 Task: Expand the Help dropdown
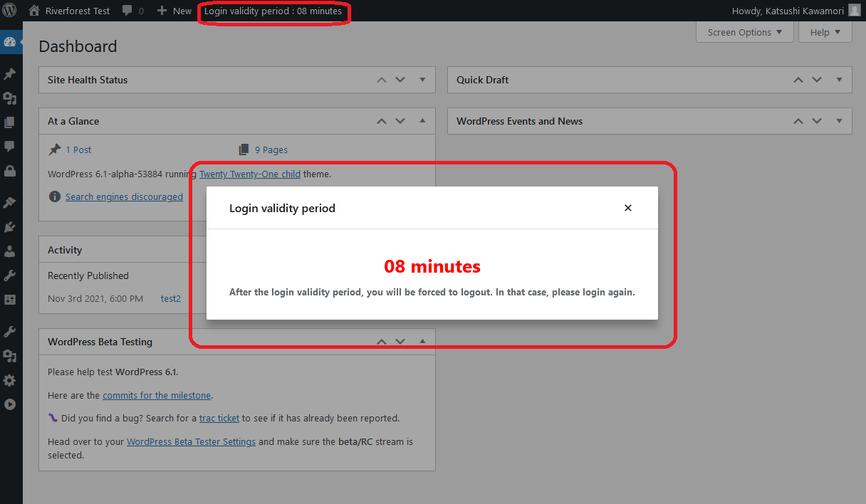(x=824, y=32)
